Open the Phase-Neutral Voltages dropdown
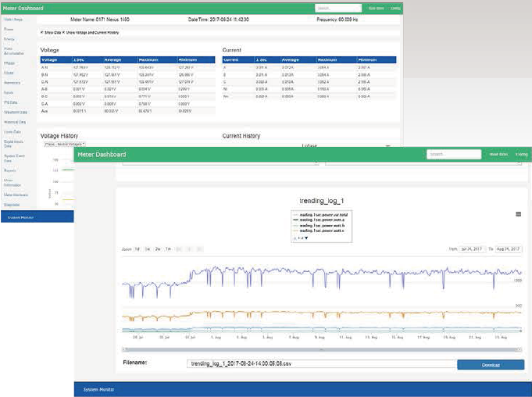Image resolution: width=532 pixels, height=397 pixels. [x=65, y=145]
